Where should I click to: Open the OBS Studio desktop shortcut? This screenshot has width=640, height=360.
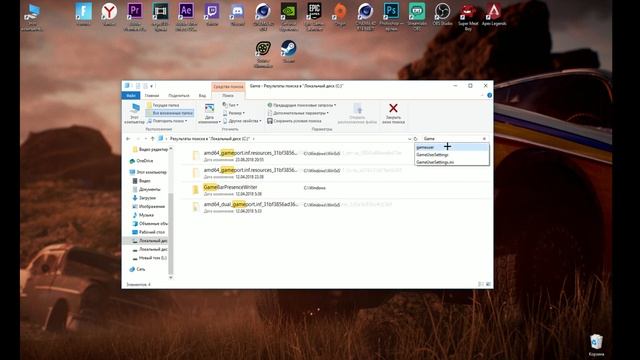point(442,12)
